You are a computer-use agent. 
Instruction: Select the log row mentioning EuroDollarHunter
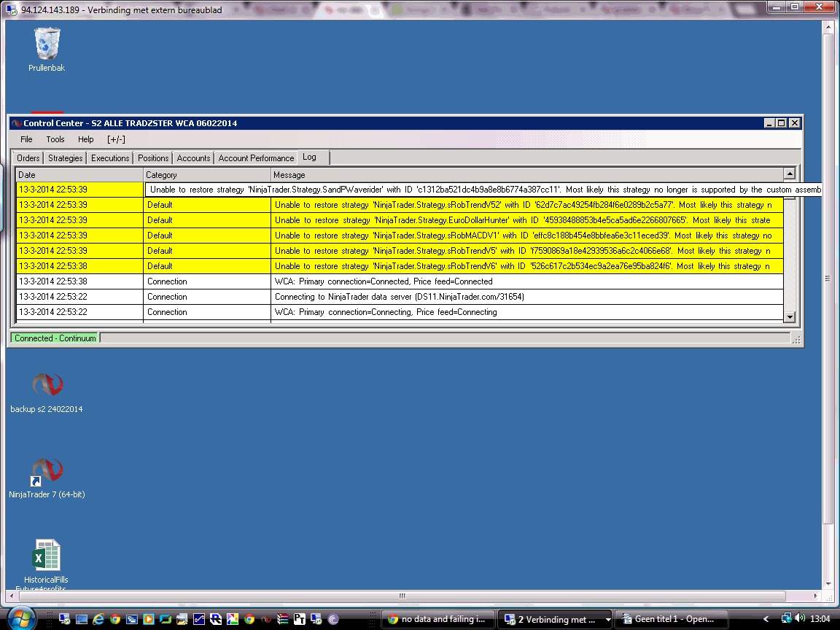click(400, 220)
